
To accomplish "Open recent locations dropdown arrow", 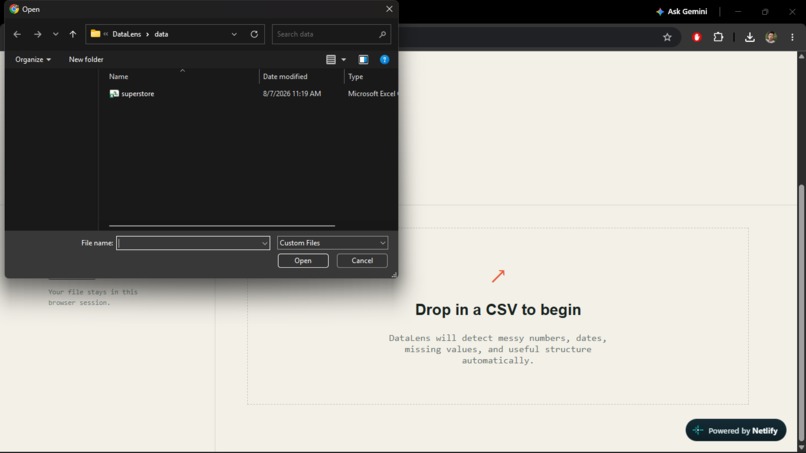I will click(x=56, y=34).
